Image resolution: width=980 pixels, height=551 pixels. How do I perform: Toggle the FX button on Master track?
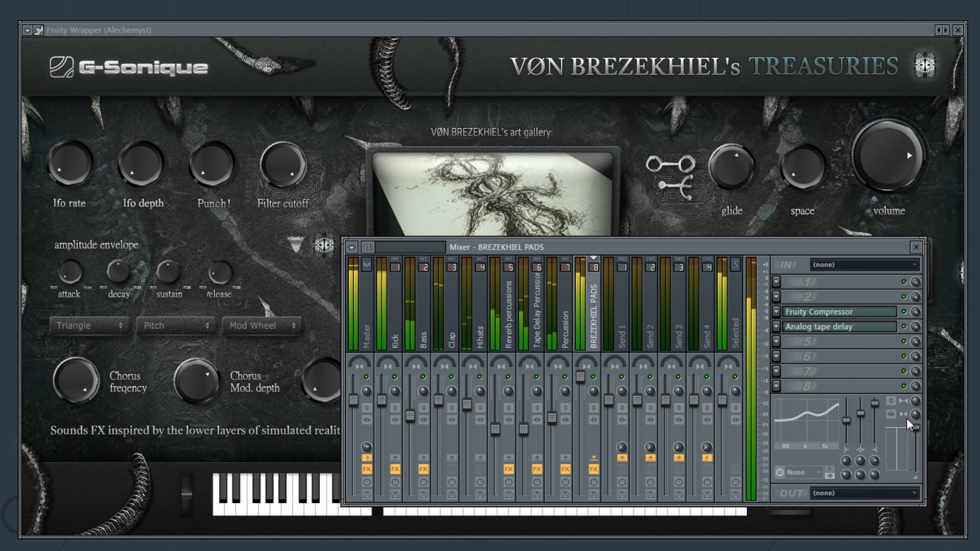click(x=366, y=469)
